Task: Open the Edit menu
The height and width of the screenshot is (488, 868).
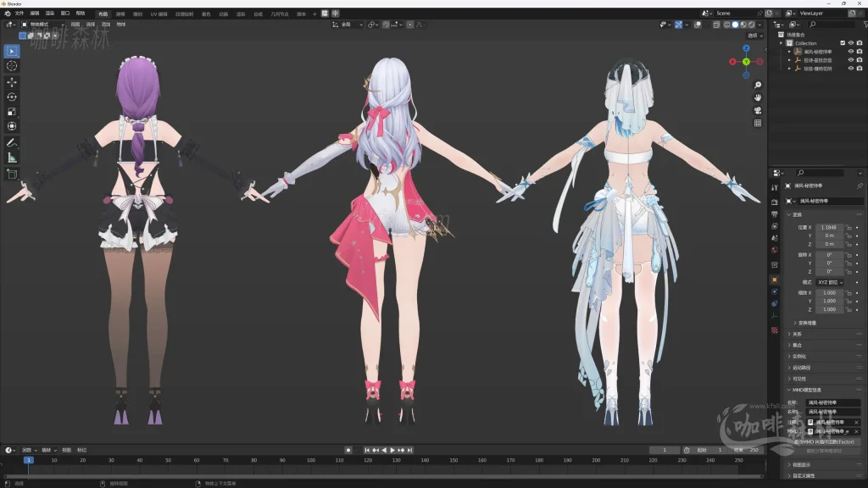Action: [34, 14]
